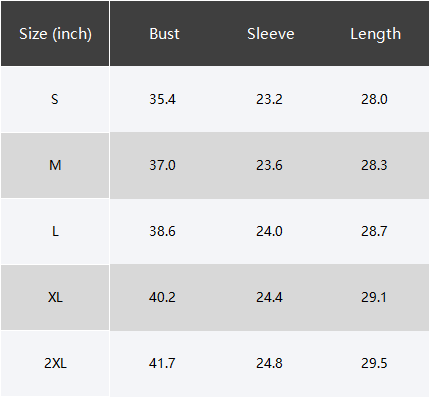This screenshot has width=429, height=397.
Task: Click the 24.0 sleeve value
Action: 269,231
